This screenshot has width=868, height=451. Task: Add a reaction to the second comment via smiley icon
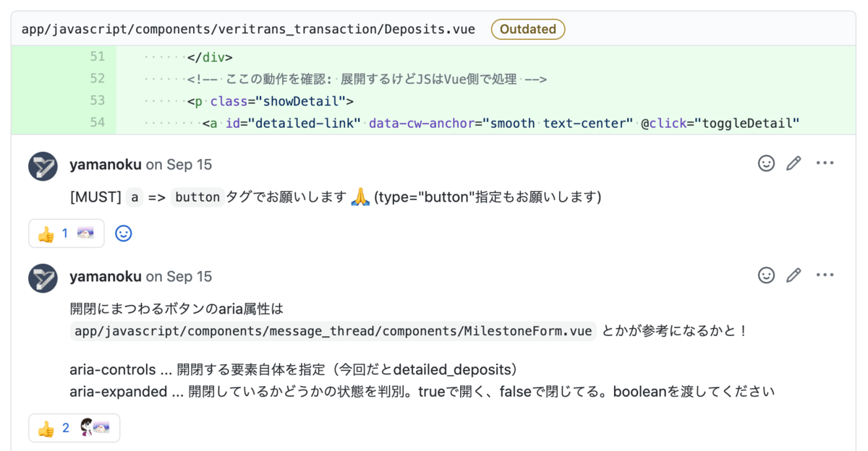coord(766,275)
